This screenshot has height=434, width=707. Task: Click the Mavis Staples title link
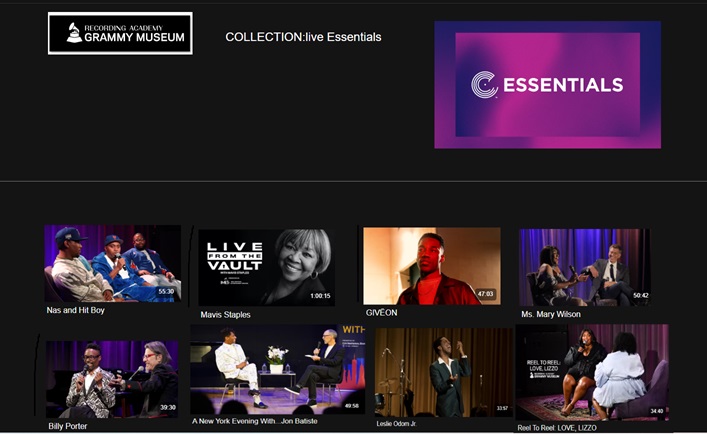tap(225, 315)
